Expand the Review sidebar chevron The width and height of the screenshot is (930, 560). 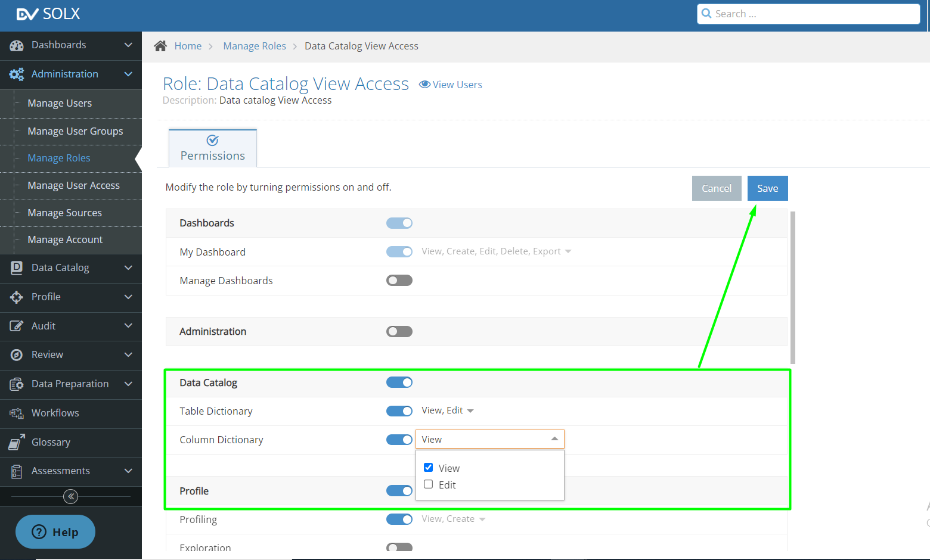(128, 355)
